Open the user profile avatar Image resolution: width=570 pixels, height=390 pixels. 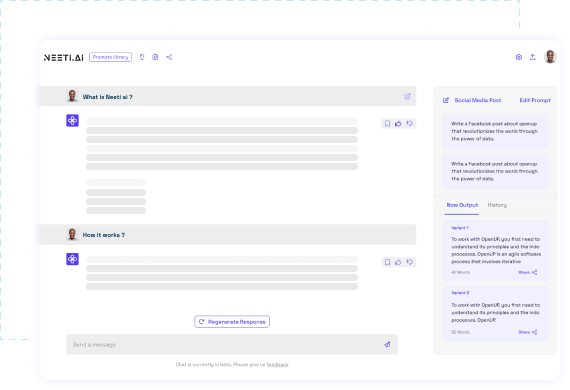550,57
